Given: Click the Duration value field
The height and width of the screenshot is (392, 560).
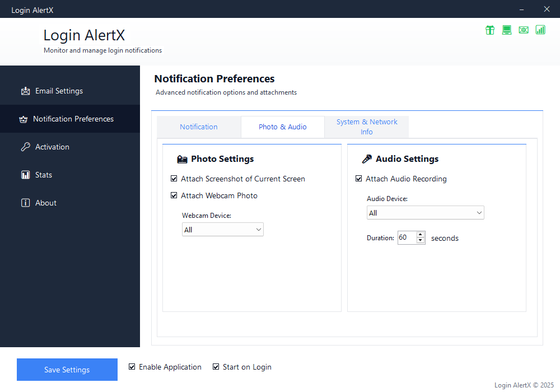Looking at the screenshot, I should [407, 238].
